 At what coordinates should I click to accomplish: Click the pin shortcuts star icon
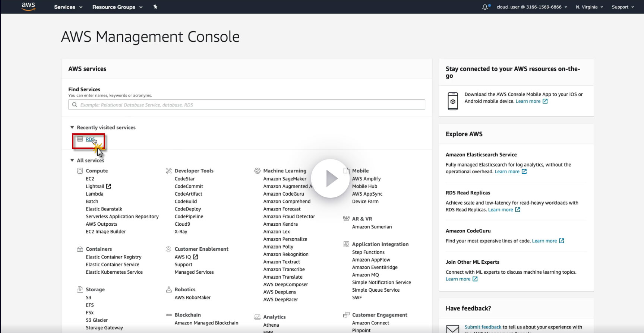(155, 7)
